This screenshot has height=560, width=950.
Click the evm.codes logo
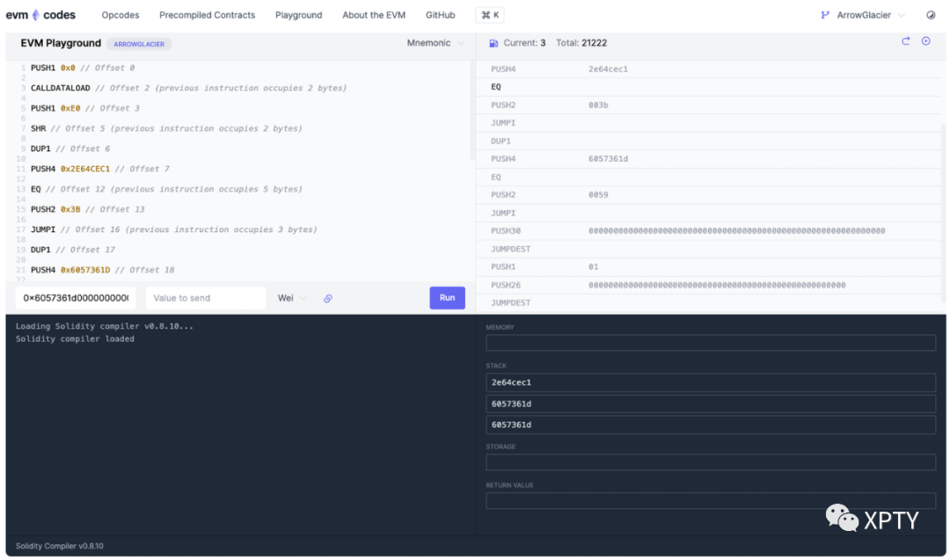[x=40, y=15]
